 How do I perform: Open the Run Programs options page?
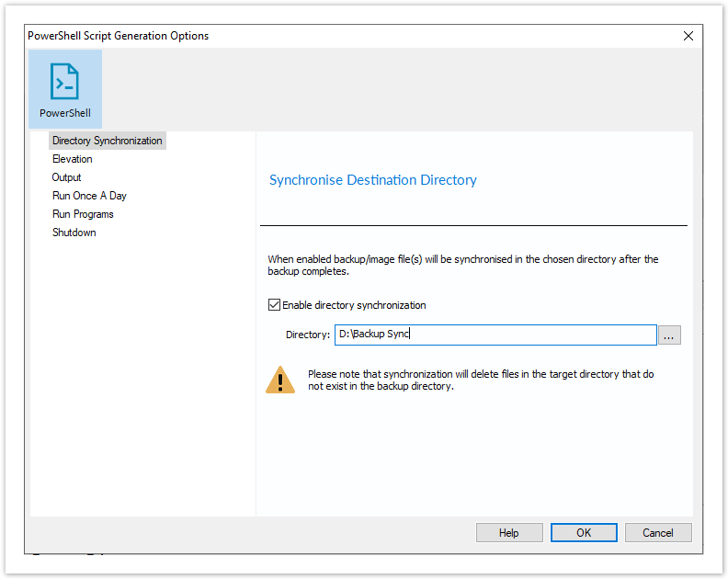(x=83, y=214)
